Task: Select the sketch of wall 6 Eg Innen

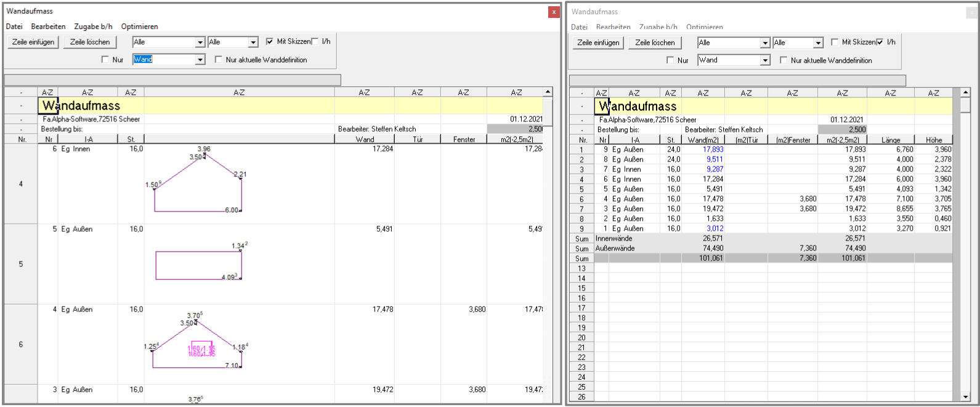Action: (x=197, y=179)
